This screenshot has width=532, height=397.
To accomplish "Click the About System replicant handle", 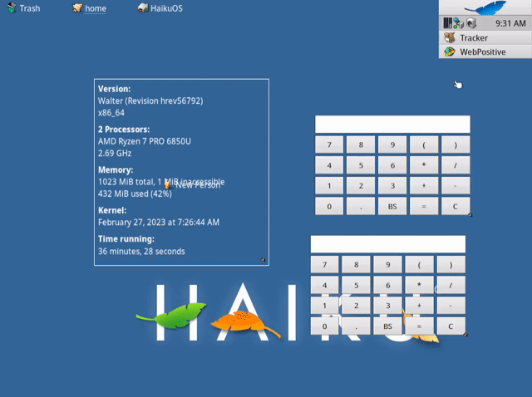I will click(263, 259).
